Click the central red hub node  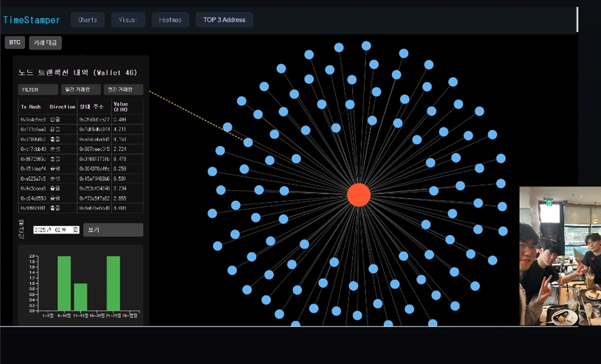(359, 195)
